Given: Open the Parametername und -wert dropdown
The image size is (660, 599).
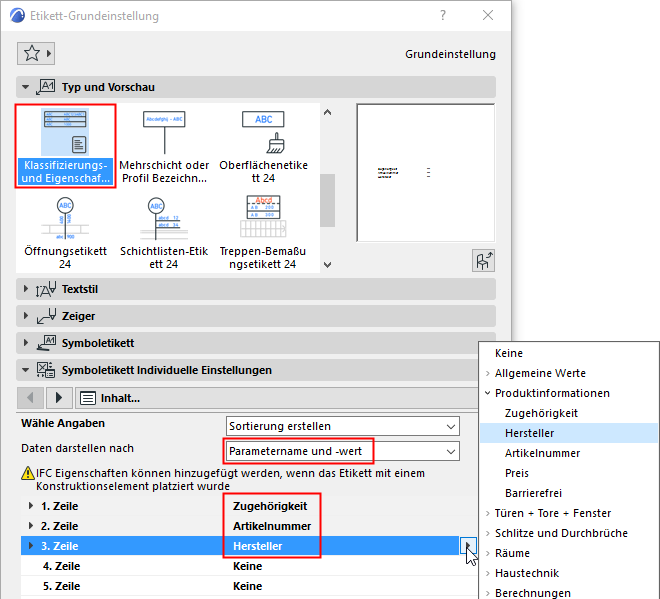Looking at the screenshot, I should (343, 452).
